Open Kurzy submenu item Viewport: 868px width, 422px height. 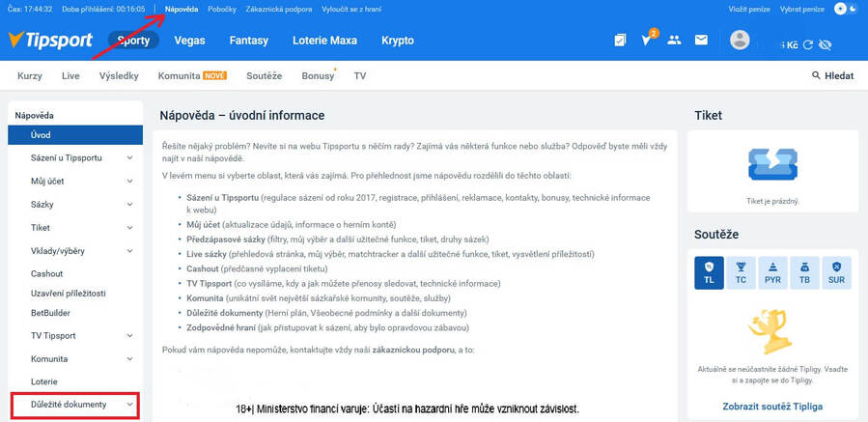tap(29, 76)
